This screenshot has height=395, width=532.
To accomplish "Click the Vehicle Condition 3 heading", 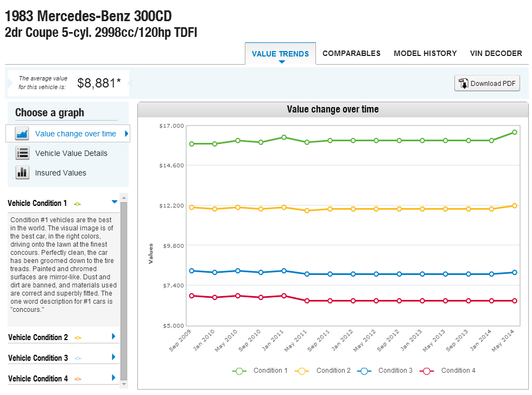I will [38, 358].
